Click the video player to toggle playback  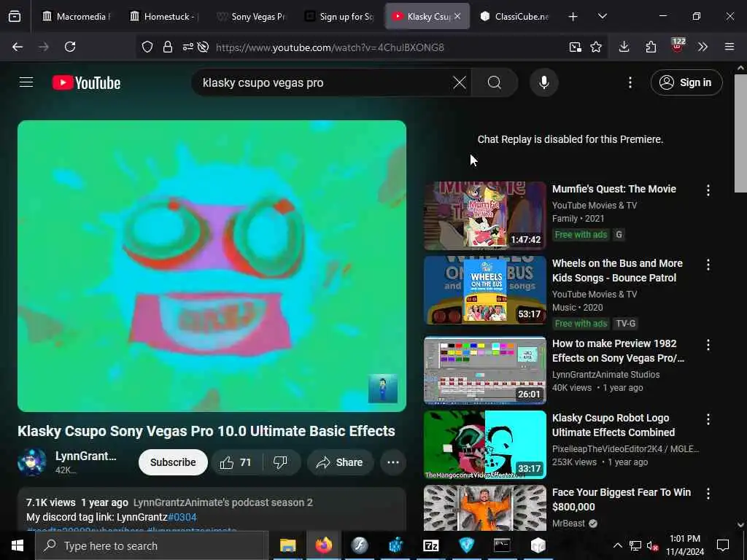(x=212, y=265)
